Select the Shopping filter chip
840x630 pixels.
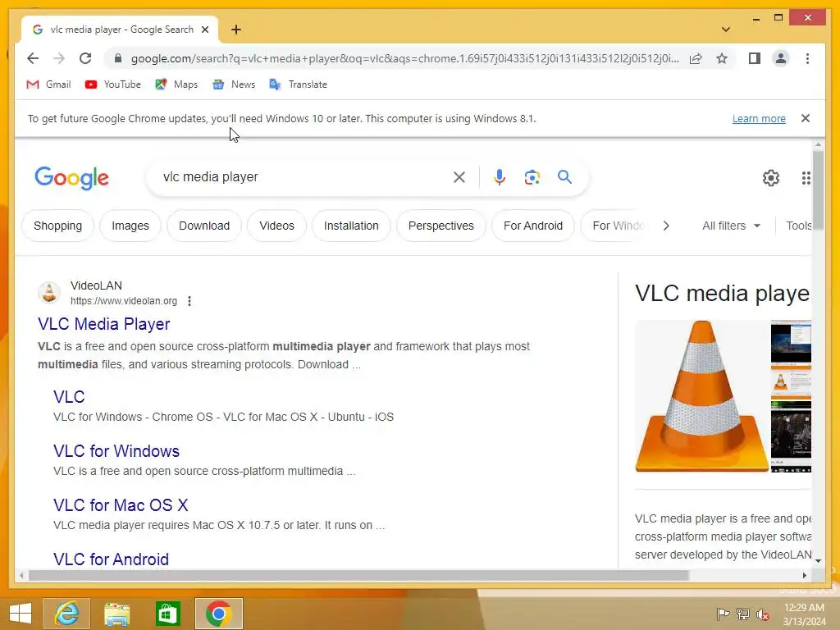[x=58, y=226]
